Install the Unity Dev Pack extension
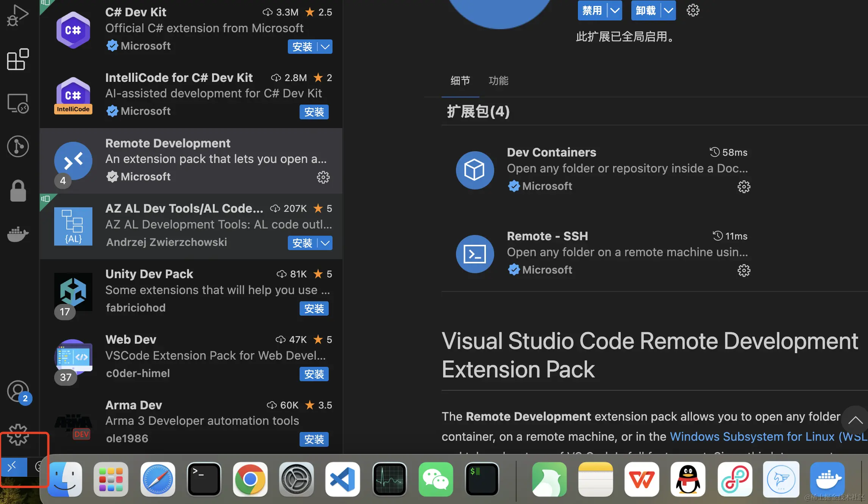 tap(314, 309)
